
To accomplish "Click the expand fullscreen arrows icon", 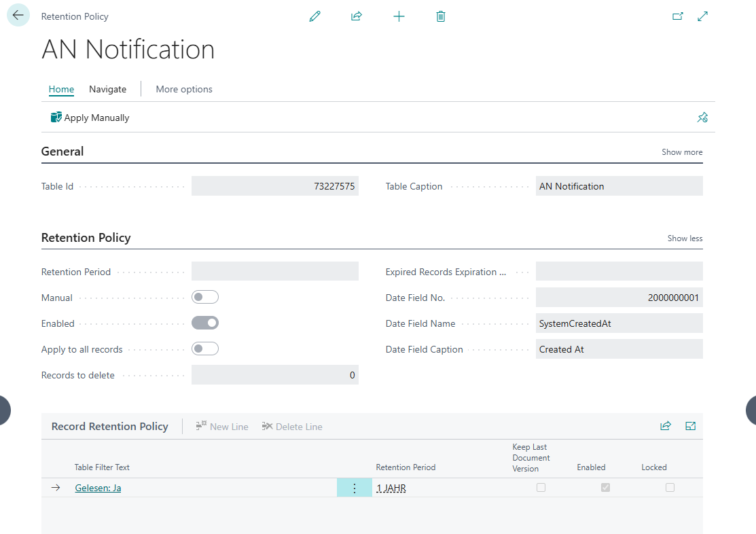I will tap(703, 16).
